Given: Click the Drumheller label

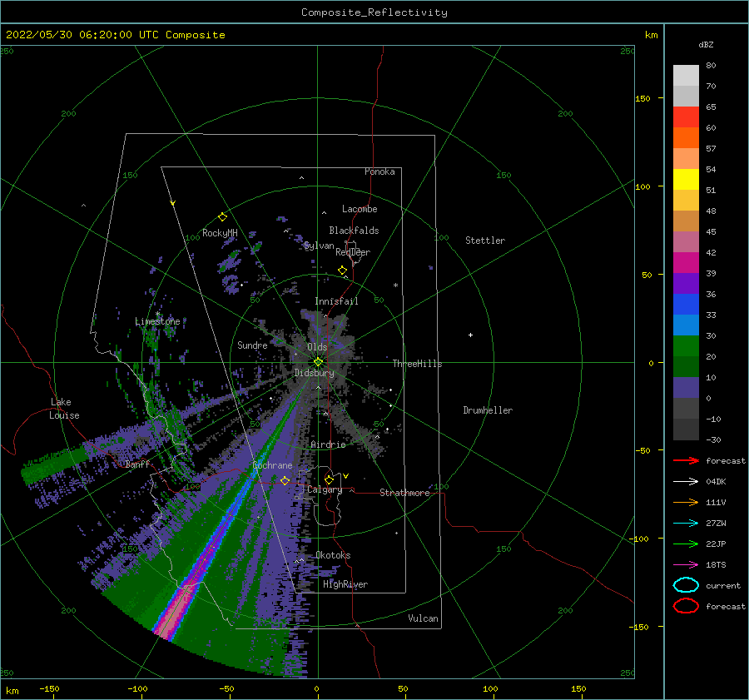Looking at the screenshot, I should (488, 410).
